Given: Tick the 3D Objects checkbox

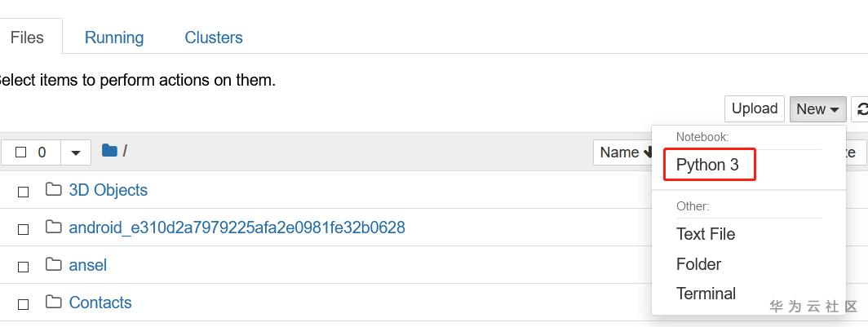Looking at the screenshot, I should (24, 192).
